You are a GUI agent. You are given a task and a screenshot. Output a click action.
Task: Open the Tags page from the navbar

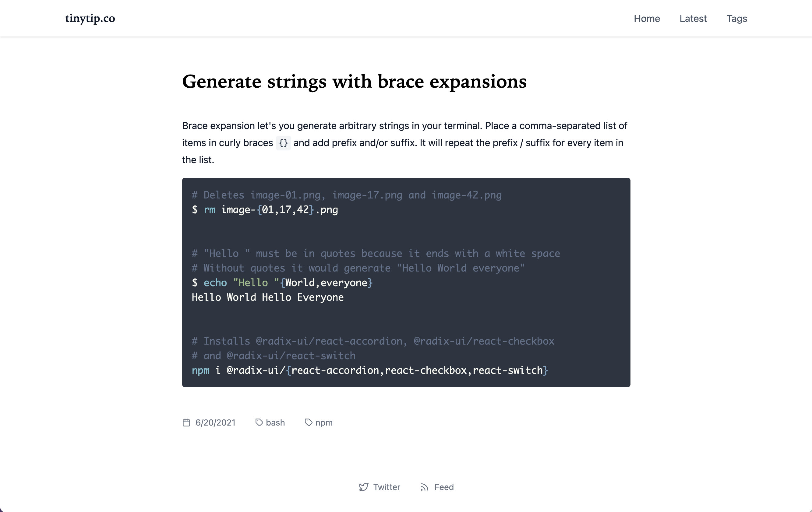click(x=736, y=19)
